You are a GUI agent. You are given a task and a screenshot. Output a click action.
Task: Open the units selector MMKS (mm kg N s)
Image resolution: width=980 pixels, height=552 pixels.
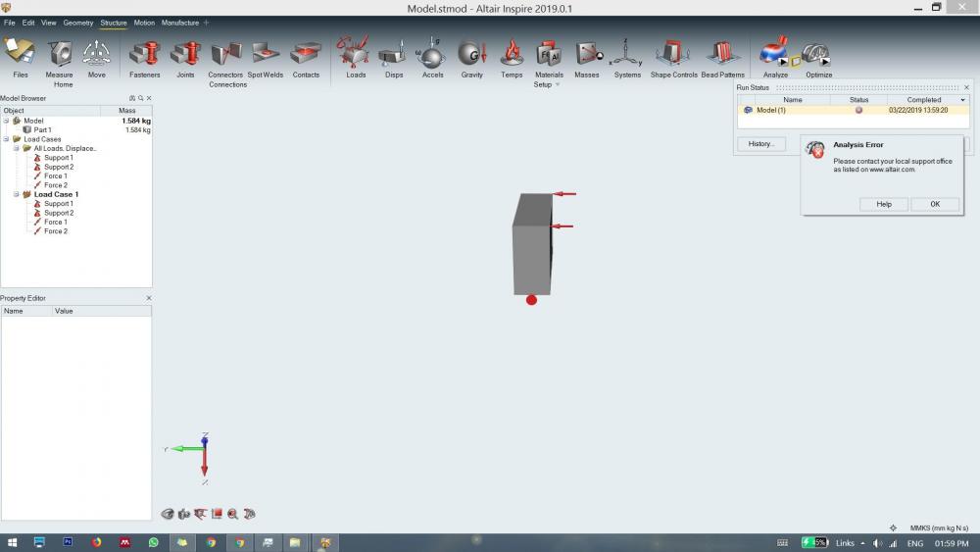[939, 528]
